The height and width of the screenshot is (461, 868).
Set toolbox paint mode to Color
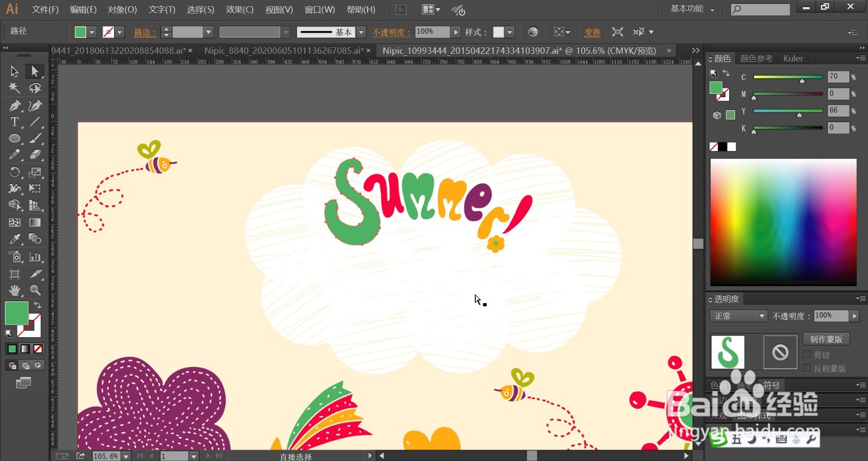(12, 349)
